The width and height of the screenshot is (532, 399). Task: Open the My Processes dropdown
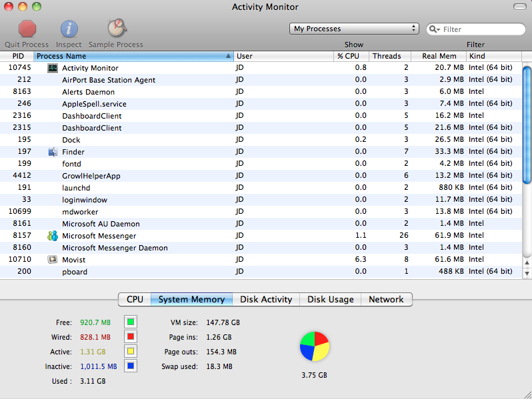click(x=354, y=29)
